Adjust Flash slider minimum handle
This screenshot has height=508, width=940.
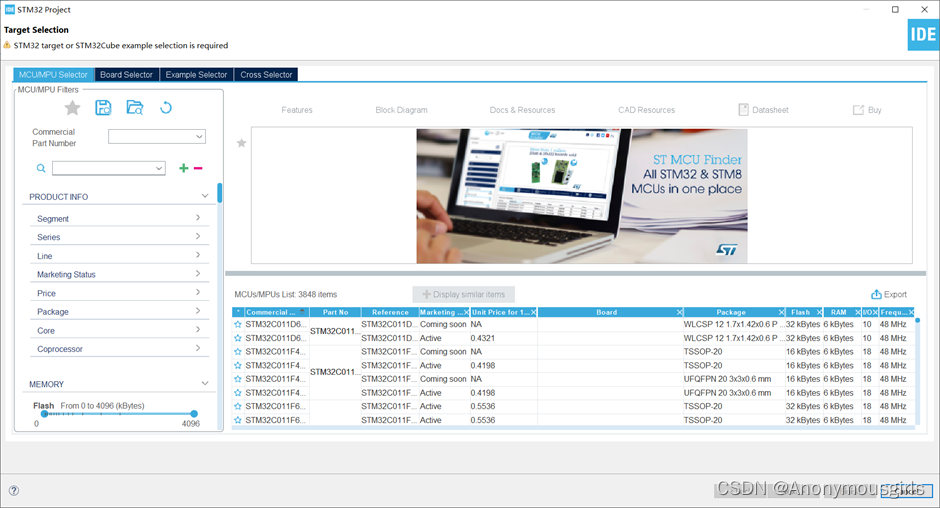click(x=44, y=414)
